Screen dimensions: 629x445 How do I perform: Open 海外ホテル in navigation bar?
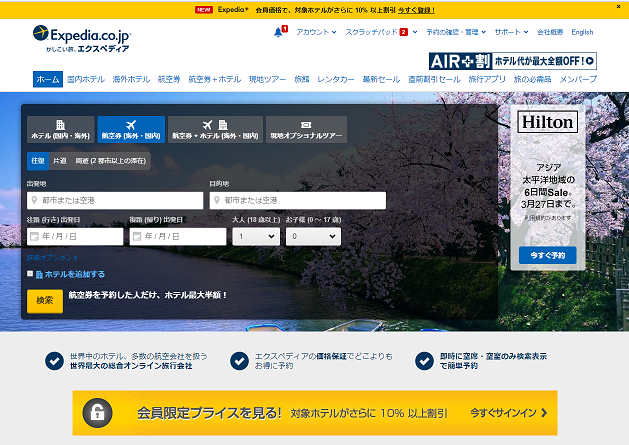(131, 79)
